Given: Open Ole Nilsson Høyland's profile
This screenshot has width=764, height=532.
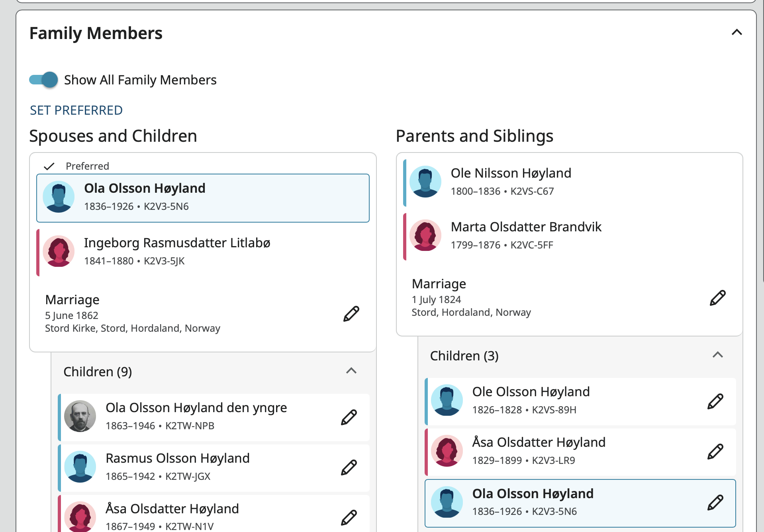Looking at the screenshot, I should click(x=511, y=173).
